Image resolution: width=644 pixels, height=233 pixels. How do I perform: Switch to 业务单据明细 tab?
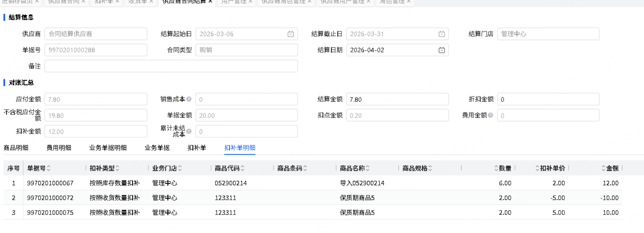pyautogui.click(x=108, y=148)
